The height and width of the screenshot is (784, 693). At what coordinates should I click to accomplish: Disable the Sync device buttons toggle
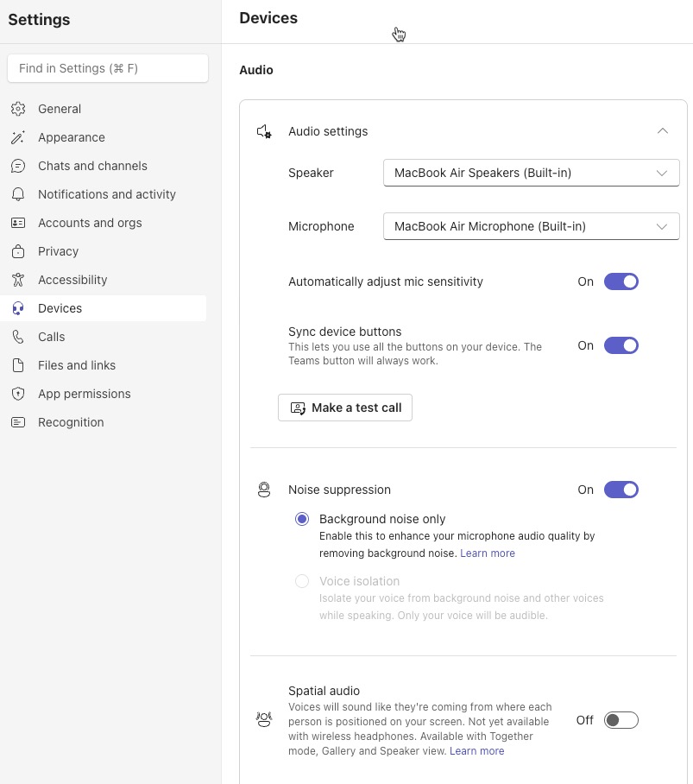pos(621,345)
